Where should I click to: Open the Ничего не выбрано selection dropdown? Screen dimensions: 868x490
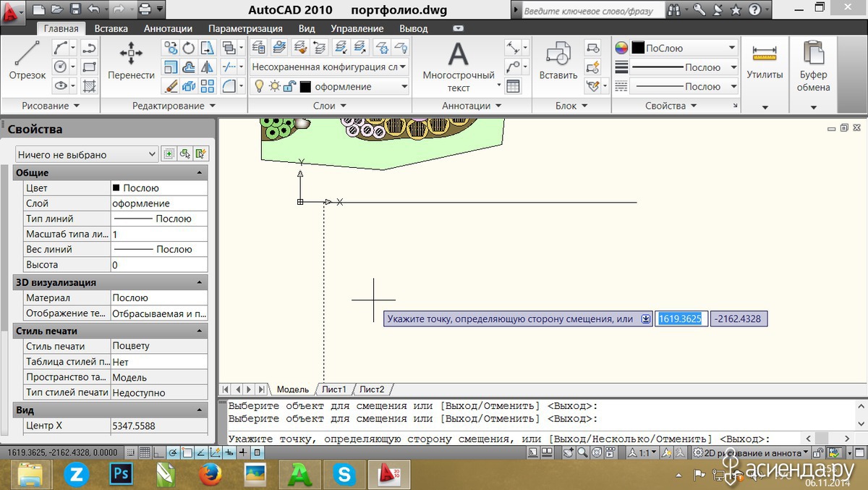pos(86,154)
